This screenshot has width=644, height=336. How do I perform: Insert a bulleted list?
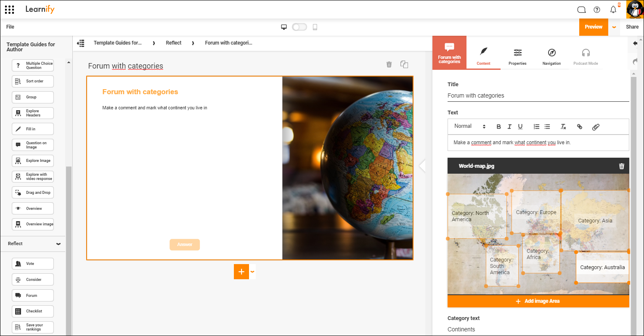[547, 127]
